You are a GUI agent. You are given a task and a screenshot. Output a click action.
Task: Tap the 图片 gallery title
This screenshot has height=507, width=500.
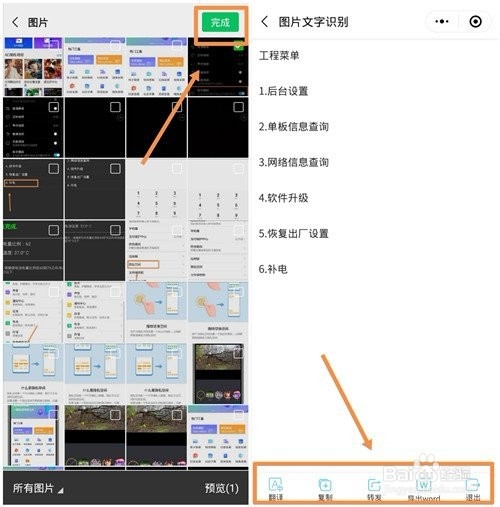38,22
